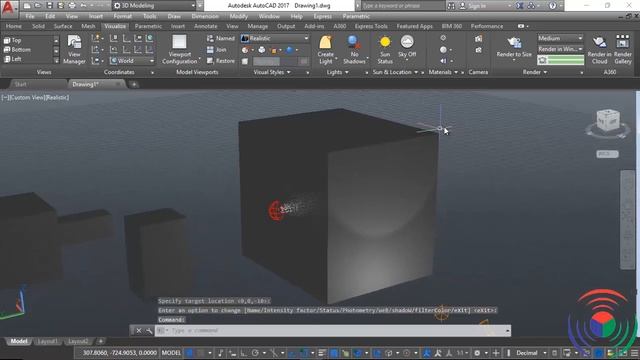The image size is (640, 360).
Task: Toggle Ortho mode in status bar
Action: click(x=244, y=353)
